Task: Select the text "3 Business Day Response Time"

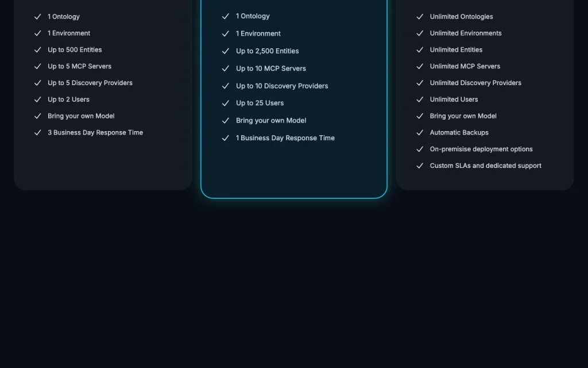Action: 95,133
